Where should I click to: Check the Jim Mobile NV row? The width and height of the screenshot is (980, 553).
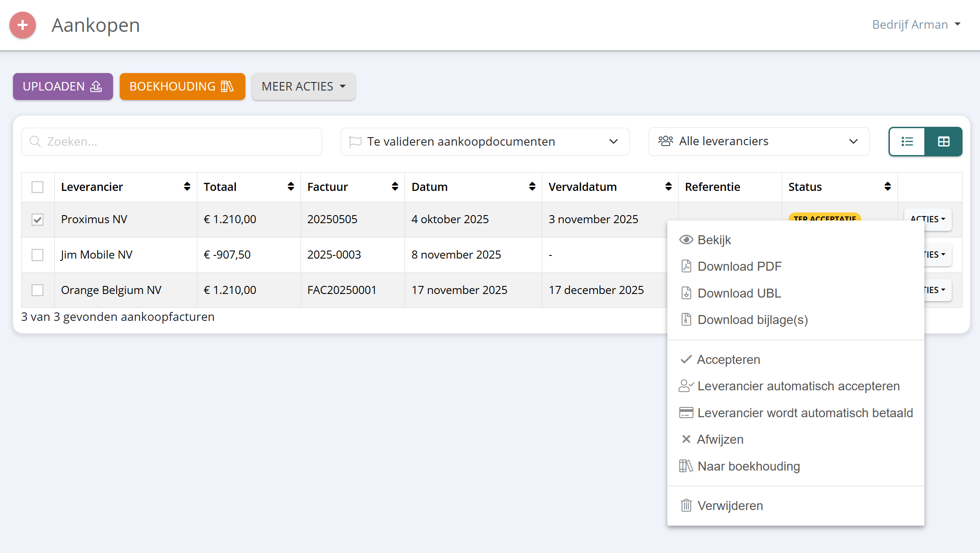(38, 255)
